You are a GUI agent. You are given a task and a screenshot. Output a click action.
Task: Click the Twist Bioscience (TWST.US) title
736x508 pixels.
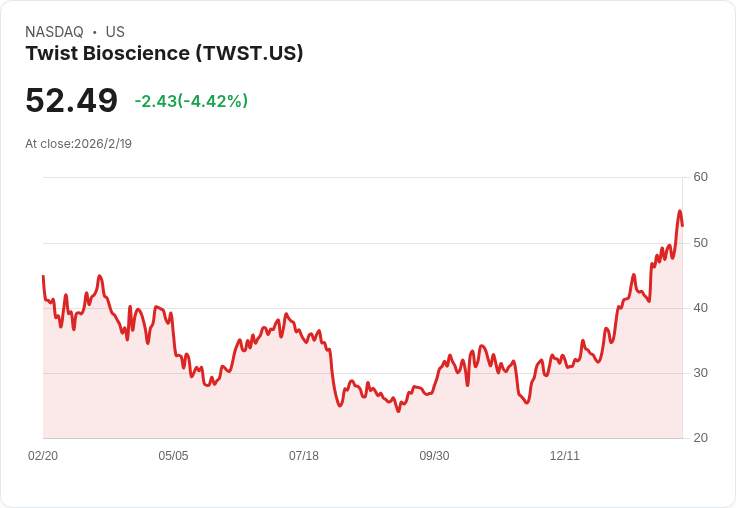pos(164,53)
